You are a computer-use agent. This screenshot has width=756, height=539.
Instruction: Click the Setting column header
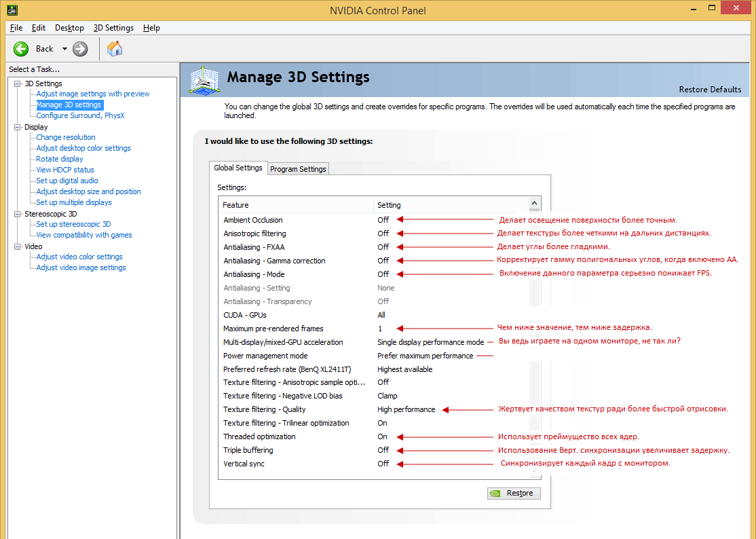pos(451,205)
